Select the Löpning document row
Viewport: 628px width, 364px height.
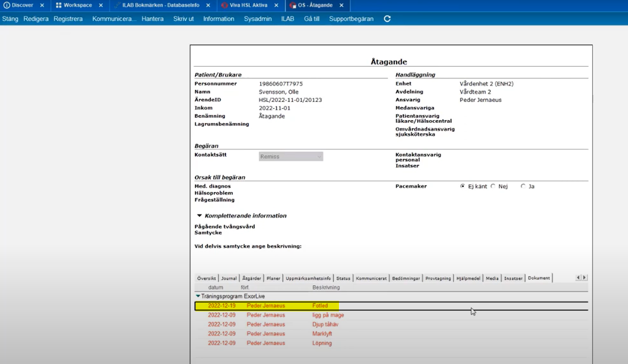pyautogui.click(x=391, y=343)
